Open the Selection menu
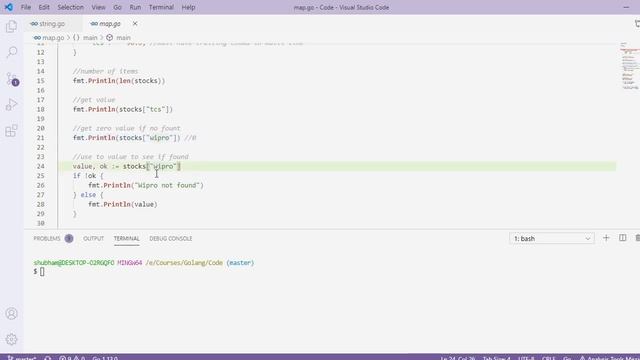640x360 pixels. pyautogui.click(x=70, y=7)
